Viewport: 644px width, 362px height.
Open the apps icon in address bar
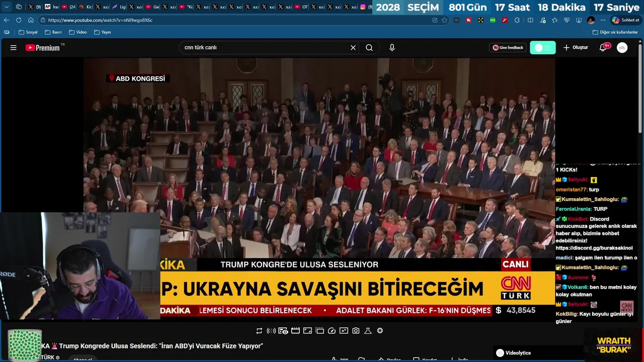pos(435,20)
